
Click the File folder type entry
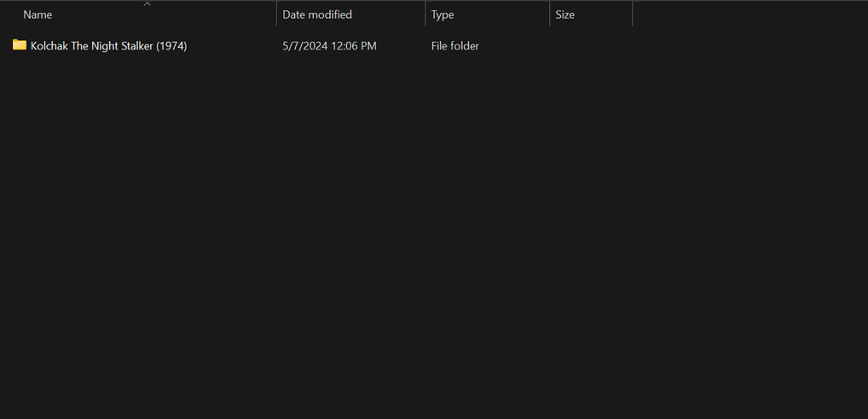[454, 46]
